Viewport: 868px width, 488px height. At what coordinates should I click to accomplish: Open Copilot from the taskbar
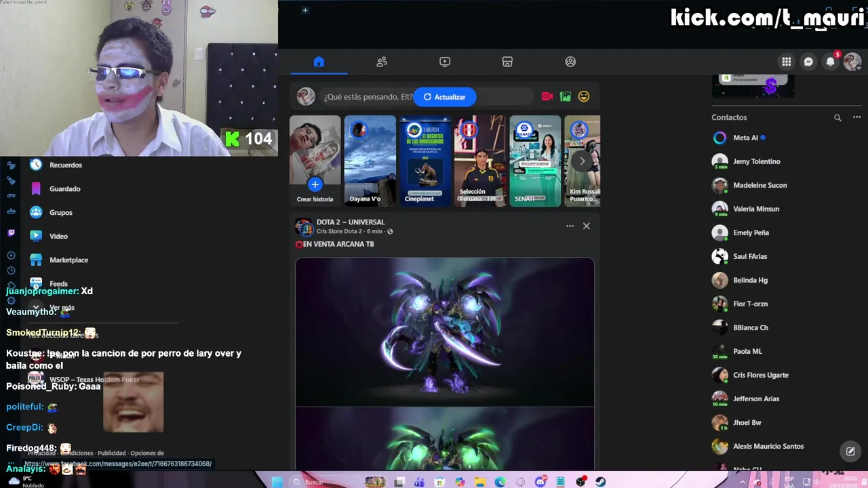point(460,482)
